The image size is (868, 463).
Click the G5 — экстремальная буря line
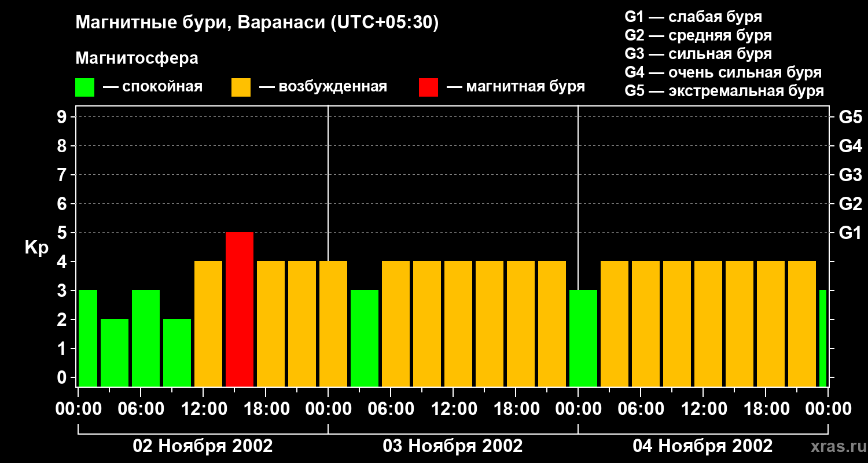(x=724, y=91)
